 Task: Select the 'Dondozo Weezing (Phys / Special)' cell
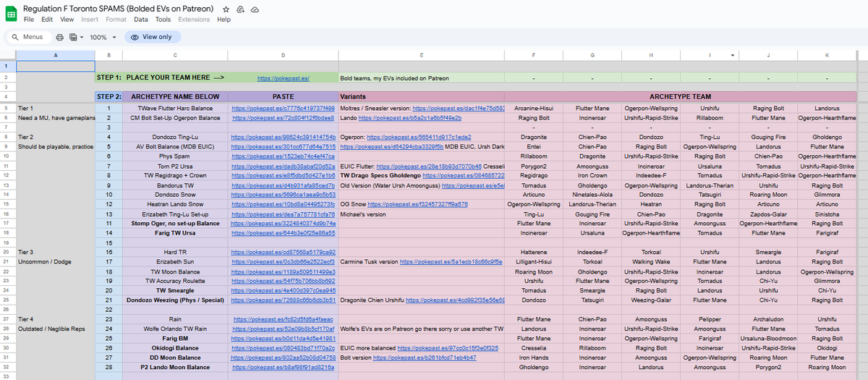[175, 300]
